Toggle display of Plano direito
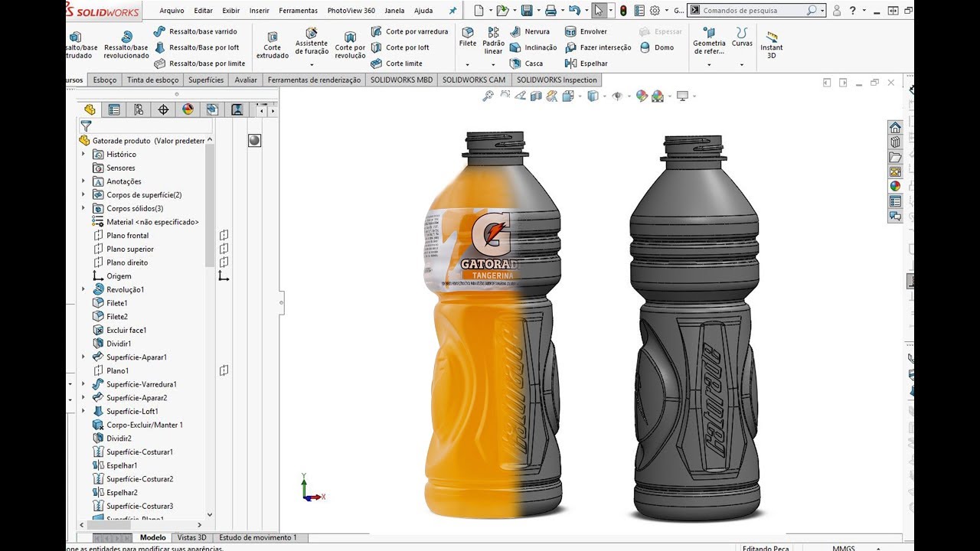980x551 pixels. [224, 262]
